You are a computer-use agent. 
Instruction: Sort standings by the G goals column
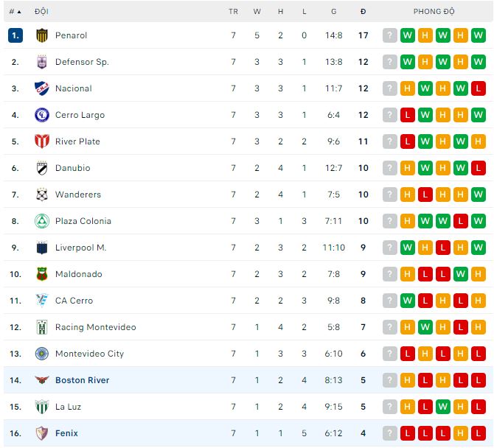coord(333,12)
